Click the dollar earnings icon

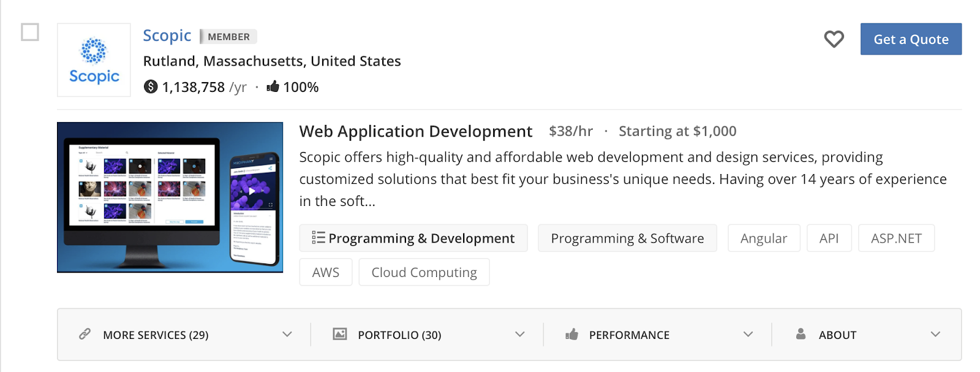coord(151,86)
